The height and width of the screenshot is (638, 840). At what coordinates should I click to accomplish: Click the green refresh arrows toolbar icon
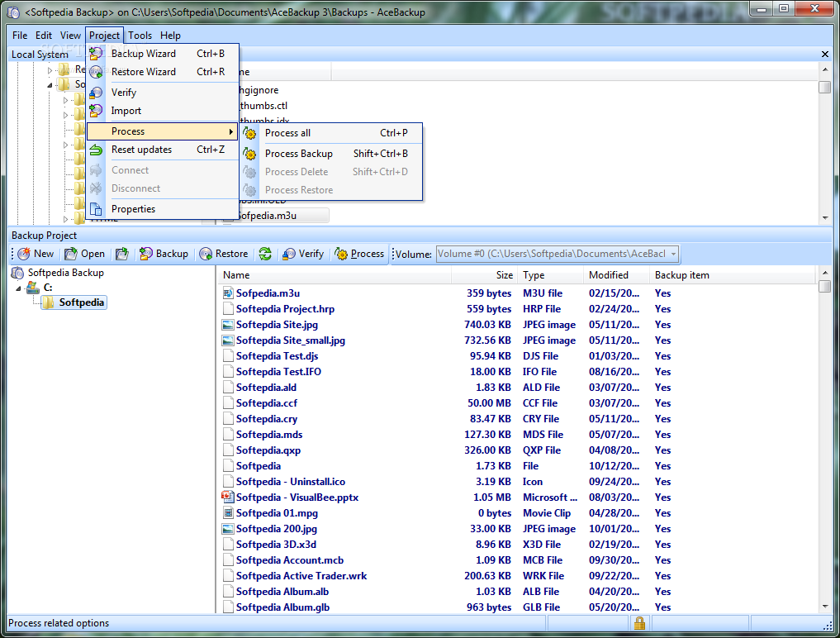(x=265, y=254)
